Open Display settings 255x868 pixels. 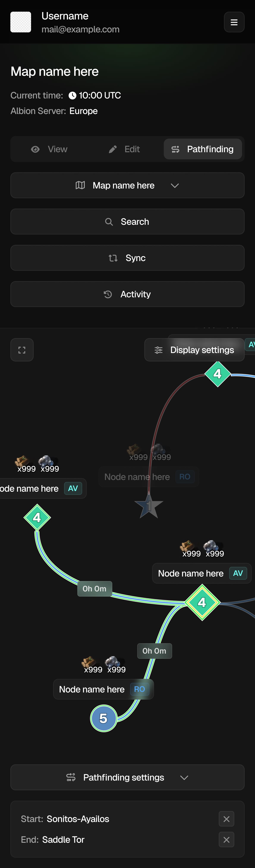[x=194, y=350]
